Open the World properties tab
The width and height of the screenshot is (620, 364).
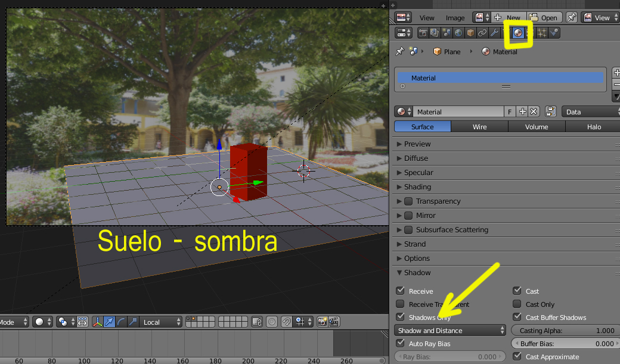pyautogui.click(x=458, y=33)
